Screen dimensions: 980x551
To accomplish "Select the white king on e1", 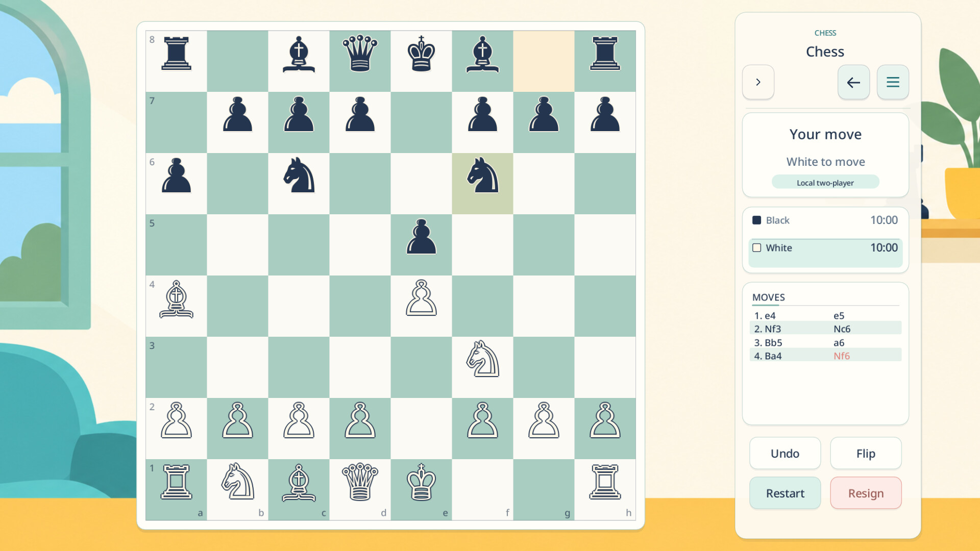I will (x=421, y=482).
